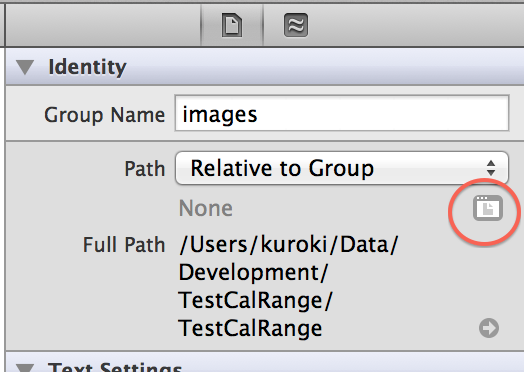Switch to the Quick Help inspector tab
This screenshot has width=524, height=372.
tap(296, 25)
